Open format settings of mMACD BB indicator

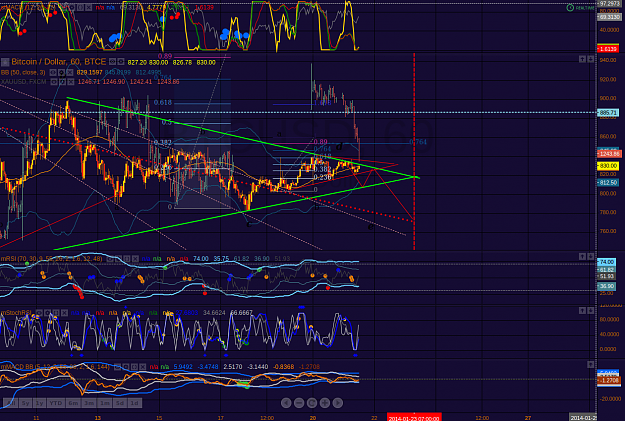[x=126, y=367]
